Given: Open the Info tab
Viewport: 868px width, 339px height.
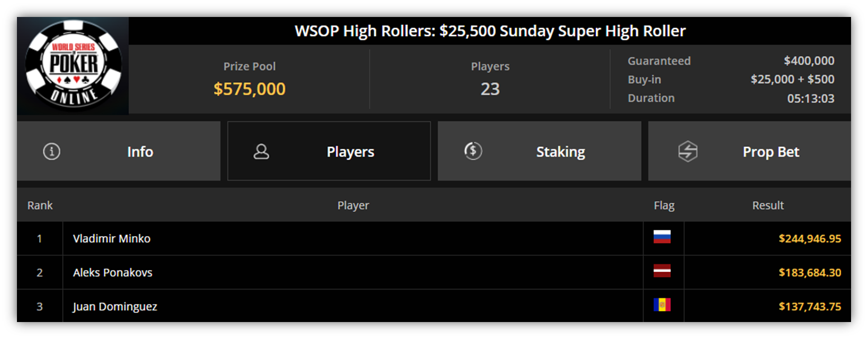Looking at the screenshot, I should 119,151.
